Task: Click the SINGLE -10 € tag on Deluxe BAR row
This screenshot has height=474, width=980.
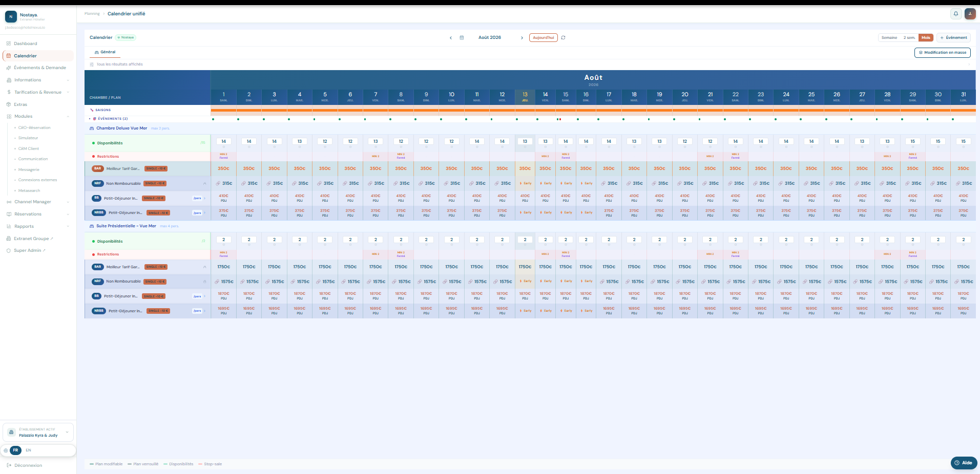Action: tap(156, 168)
